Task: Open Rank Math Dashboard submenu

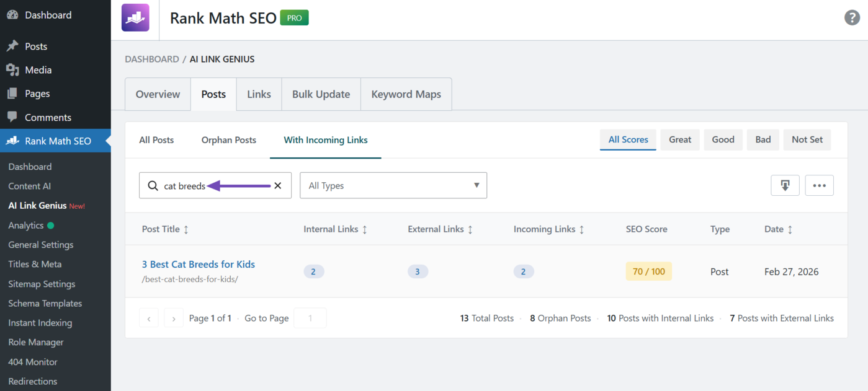Action: (30, 167)
